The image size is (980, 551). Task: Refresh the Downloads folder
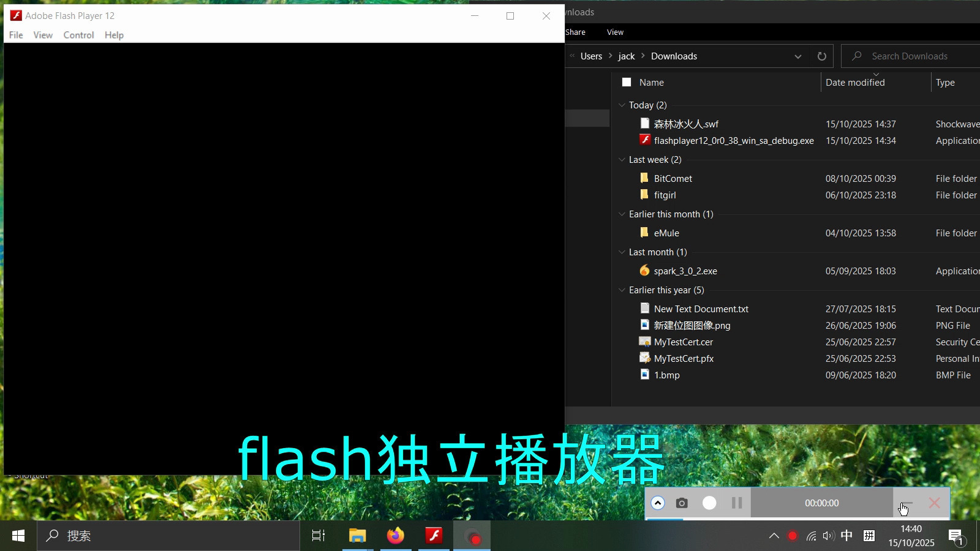[x=822, y=56]
